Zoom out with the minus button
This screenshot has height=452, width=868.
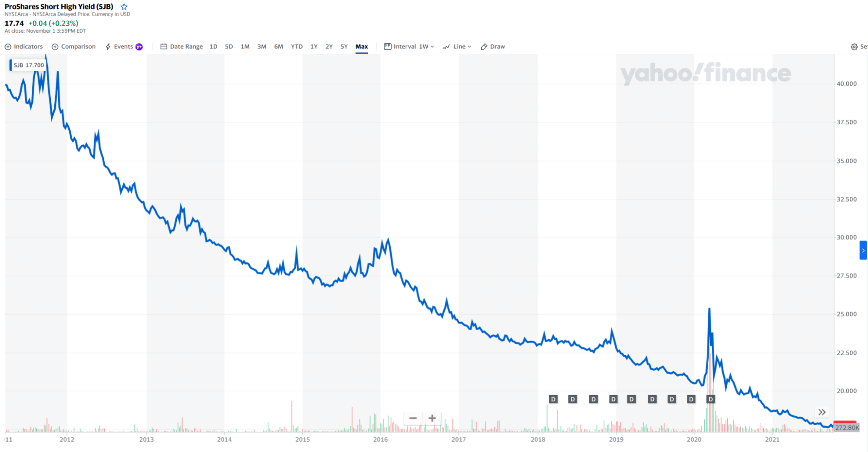tap(413, 418)
